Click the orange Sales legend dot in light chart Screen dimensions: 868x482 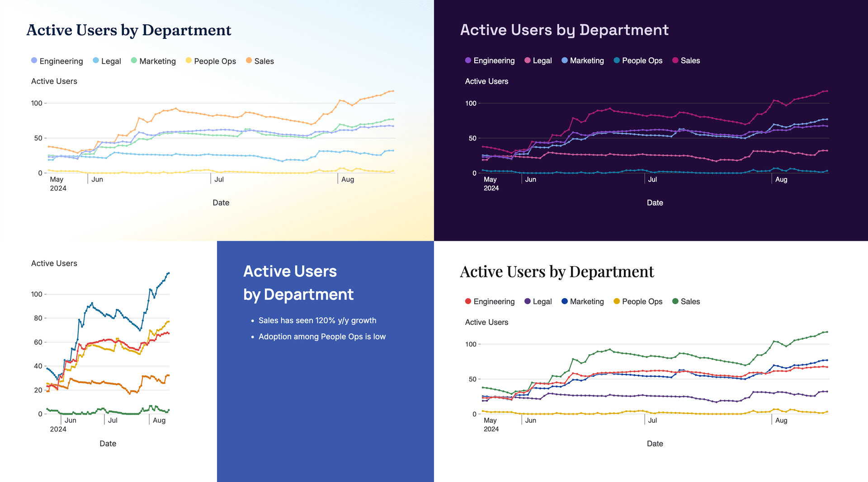249,61
